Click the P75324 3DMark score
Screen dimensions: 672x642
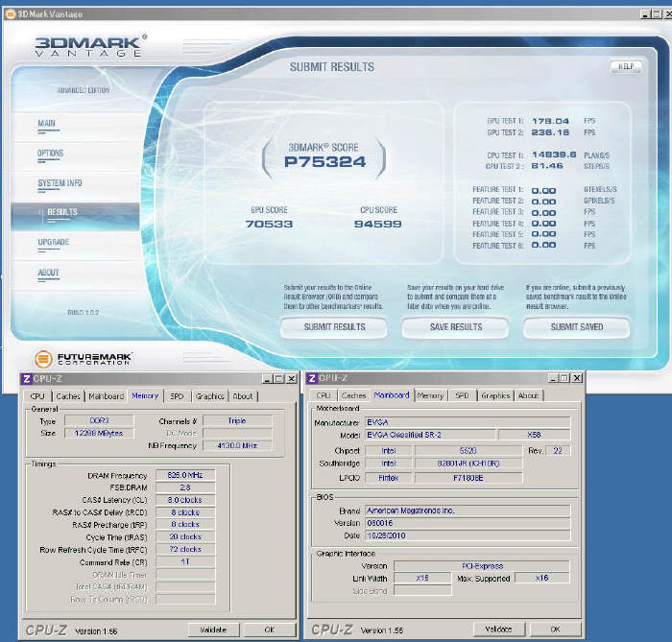point(324,162)
